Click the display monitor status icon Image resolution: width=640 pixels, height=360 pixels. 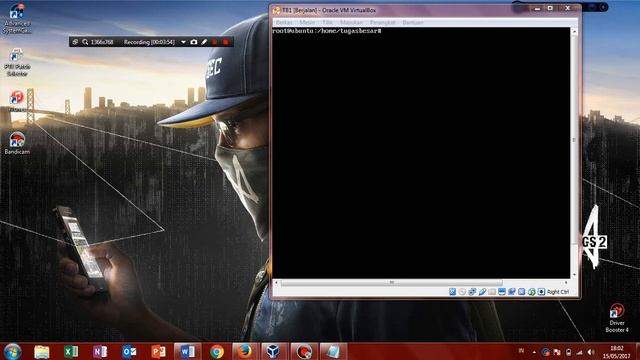502,292
